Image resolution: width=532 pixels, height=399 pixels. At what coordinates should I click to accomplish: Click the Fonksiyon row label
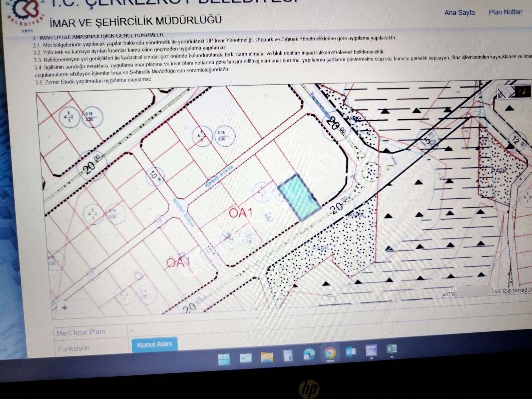(x=74, y=348)
